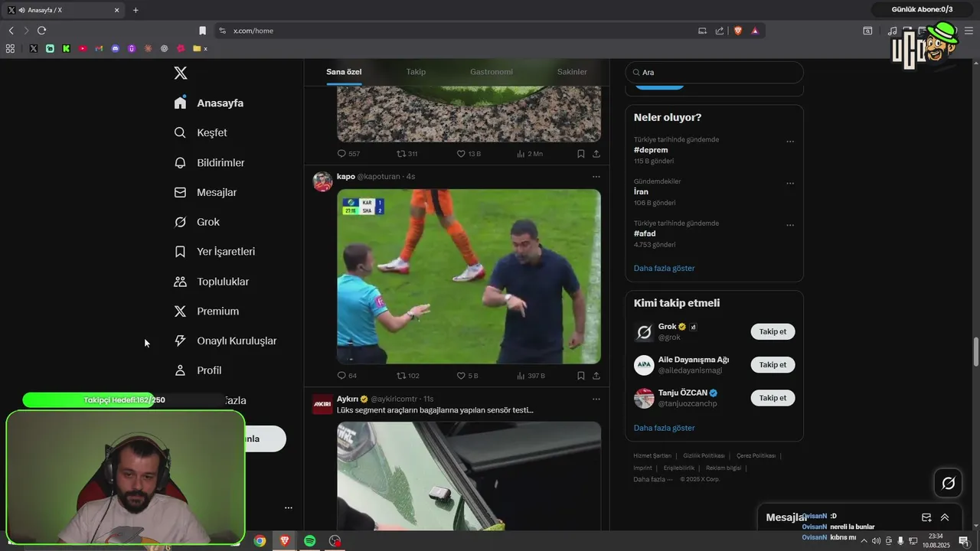Go to Bildirimler
The height and width of the screenshot is (551, 980).
(209, 163)
